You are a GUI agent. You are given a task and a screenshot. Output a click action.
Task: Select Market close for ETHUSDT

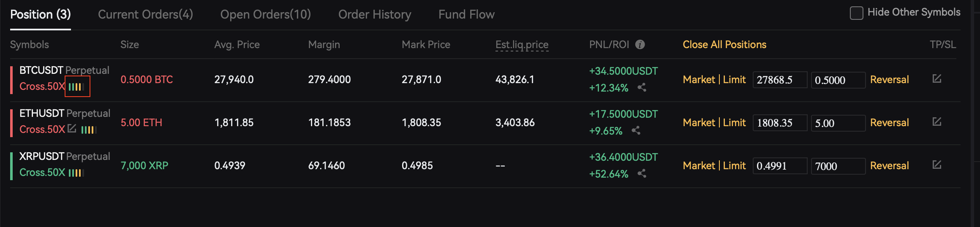(x=699, y=122)
